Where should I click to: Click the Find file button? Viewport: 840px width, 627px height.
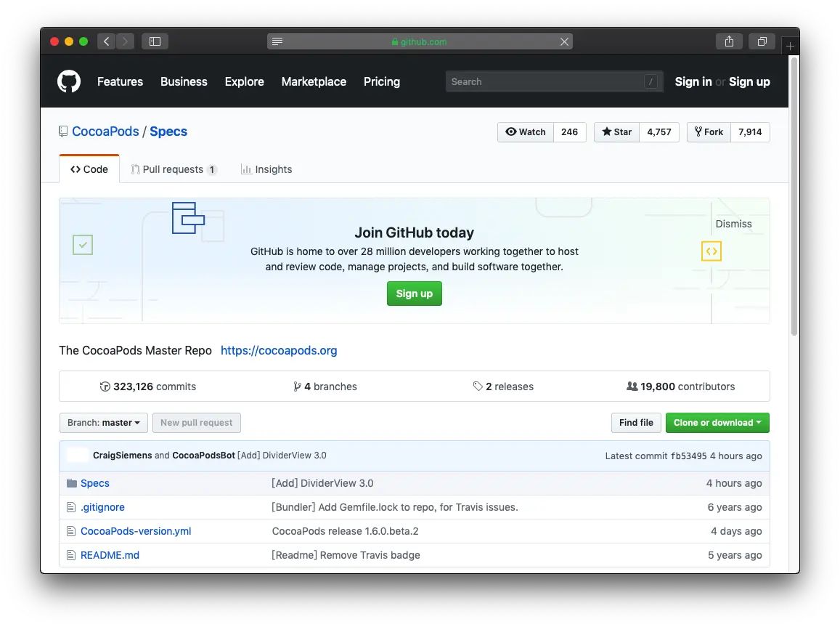[636, 423]
